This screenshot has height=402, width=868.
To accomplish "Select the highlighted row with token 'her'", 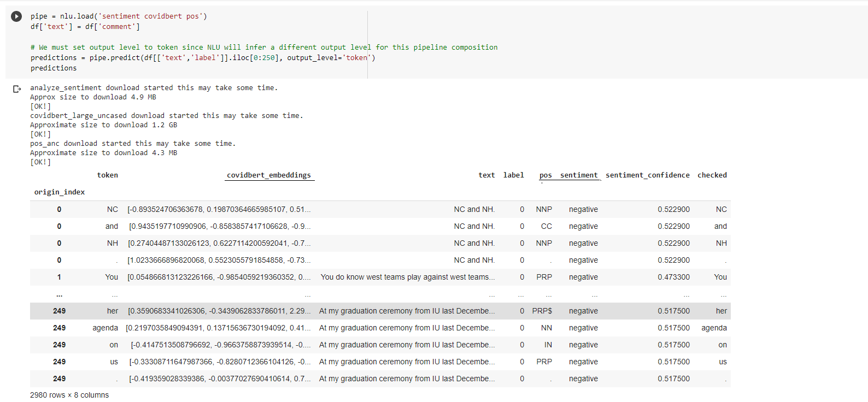I will (x=380, y=311).
